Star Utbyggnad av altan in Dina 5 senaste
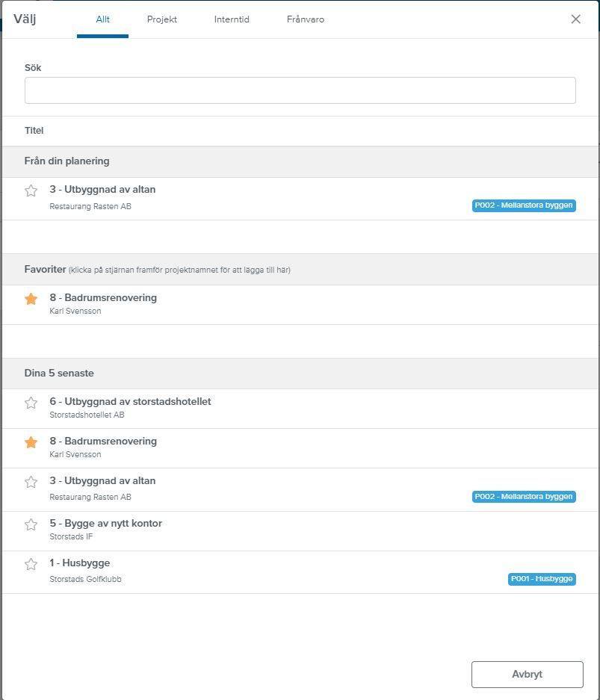 31,482
